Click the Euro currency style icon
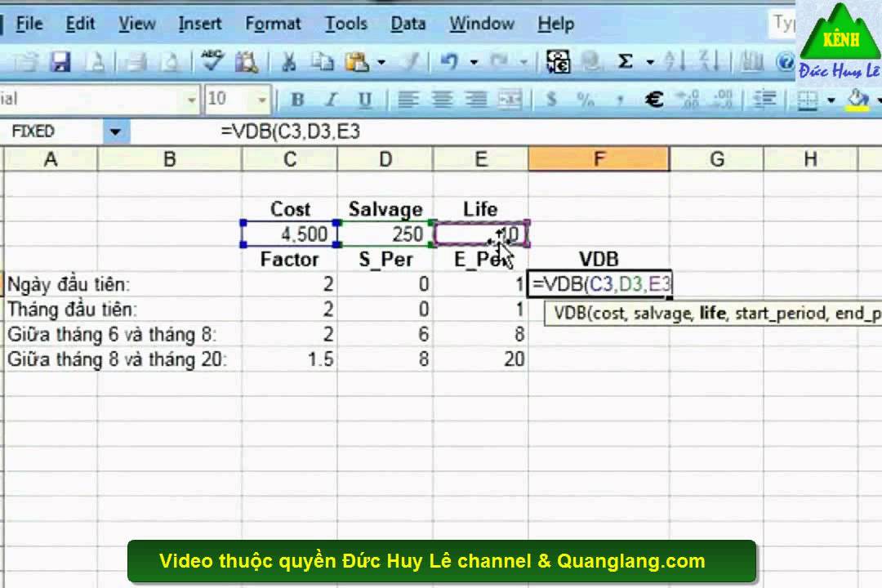The image size is (882, 588). pos(654,100)
